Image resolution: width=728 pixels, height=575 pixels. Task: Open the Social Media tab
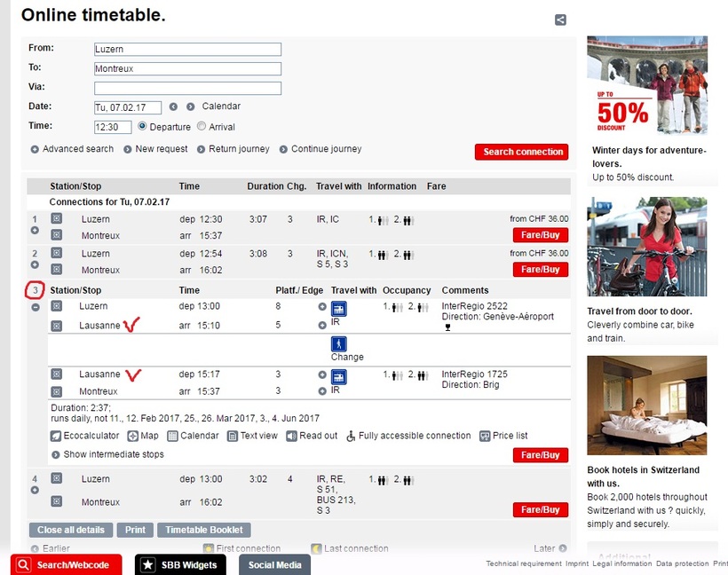click(274, 564)
